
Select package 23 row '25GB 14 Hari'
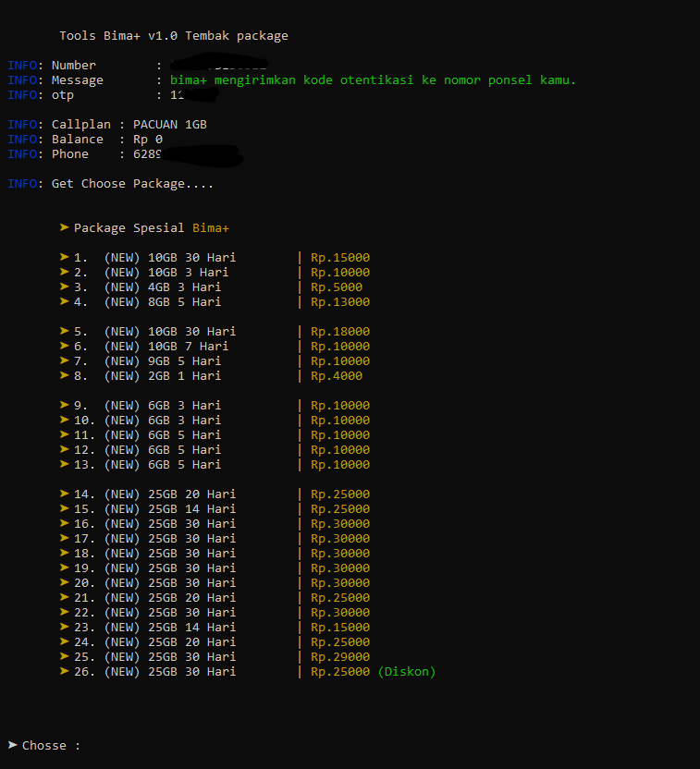215,628
